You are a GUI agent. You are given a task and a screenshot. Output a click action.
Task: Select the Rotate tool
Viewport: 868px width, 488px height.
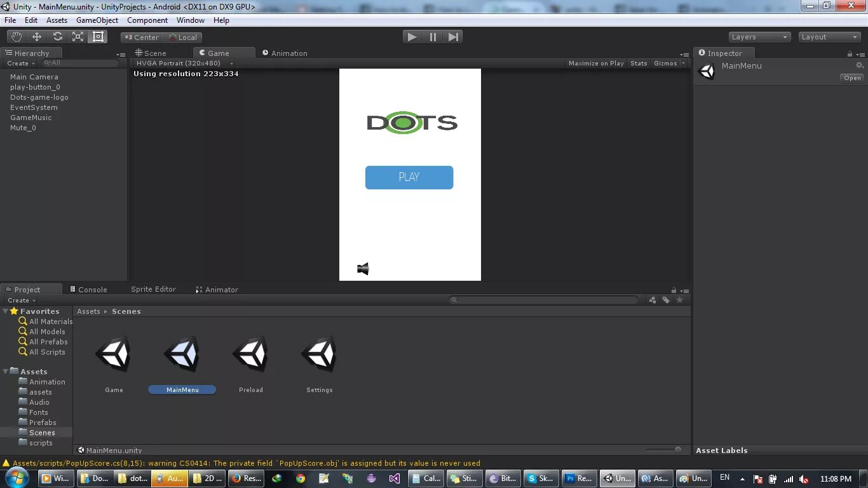pyautogui.click(x=57, y=37)
